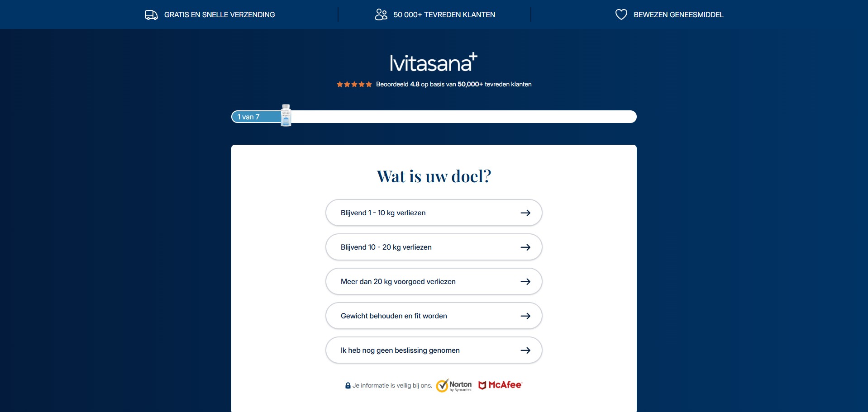Viewport: 868px width, 412px height.
Task: Click 'BEWEZEN GENEESMIDDEL' header text
Action: (678, 15)
